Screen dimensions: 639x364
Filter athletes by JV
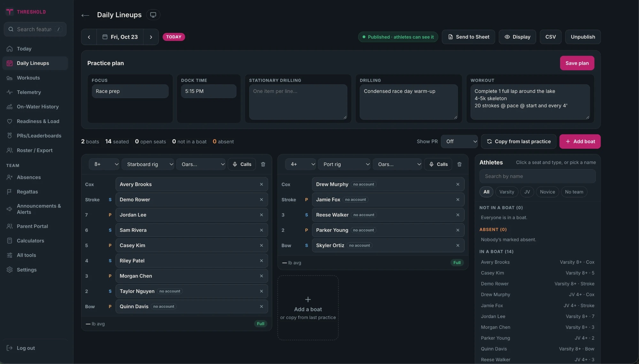point(527,192)
